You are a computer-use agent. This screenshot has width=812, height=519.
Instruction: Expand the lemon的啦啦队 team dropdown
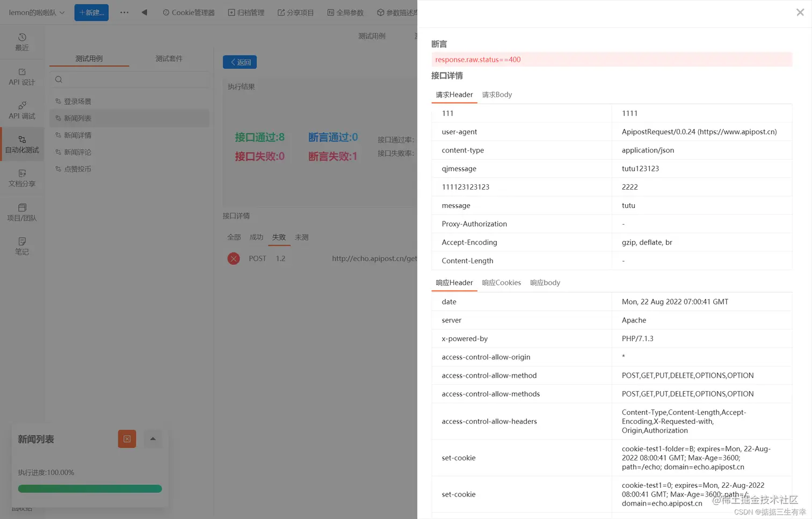pos(37,12)
